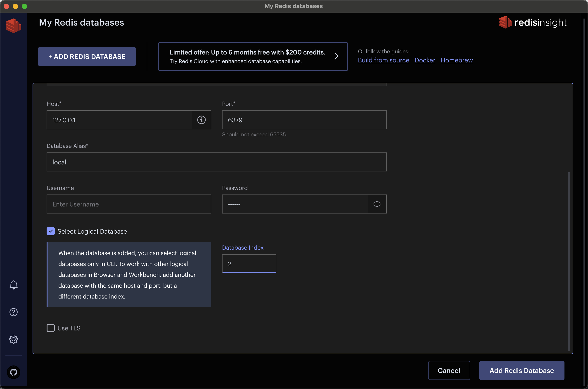The width and height of the screenshot is (588, 389).
Task: Click the 'Should not exceed 65535.' hint
Action: click(254, 135)
